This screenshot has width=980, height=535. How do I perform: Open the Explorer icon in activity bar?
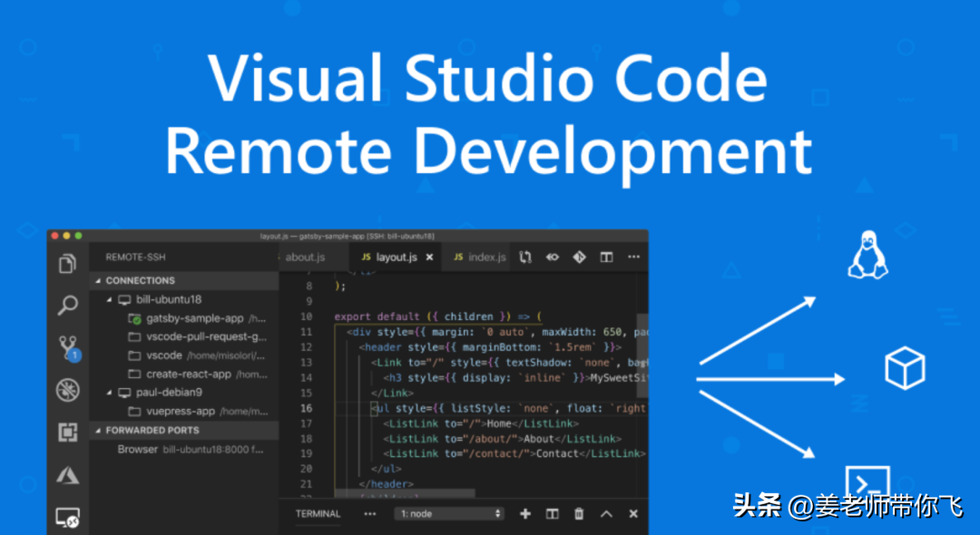[x=67, y=264]
